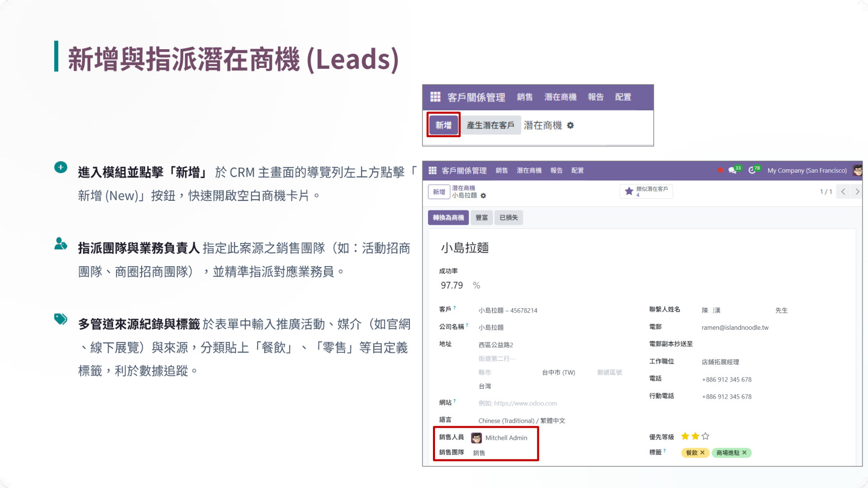868x488 pixels.
Task: Click the 1 / 1 pager counter
Action: 826,192
